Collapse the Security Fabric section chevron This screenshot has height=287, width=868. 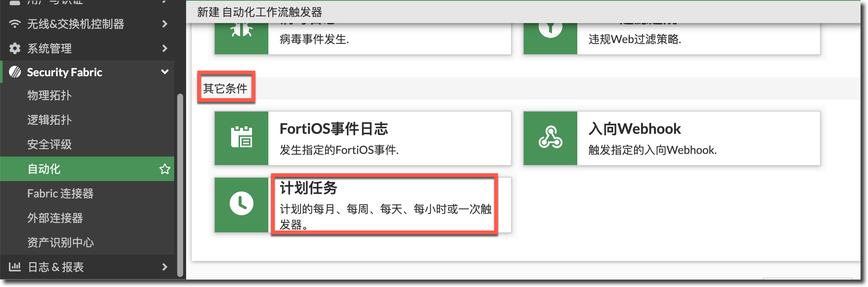[x=165, y=72]
